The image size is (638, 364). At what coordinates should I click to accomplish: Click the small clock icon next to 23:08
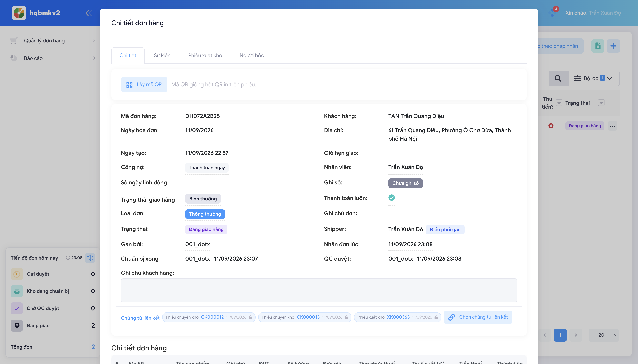68,258
